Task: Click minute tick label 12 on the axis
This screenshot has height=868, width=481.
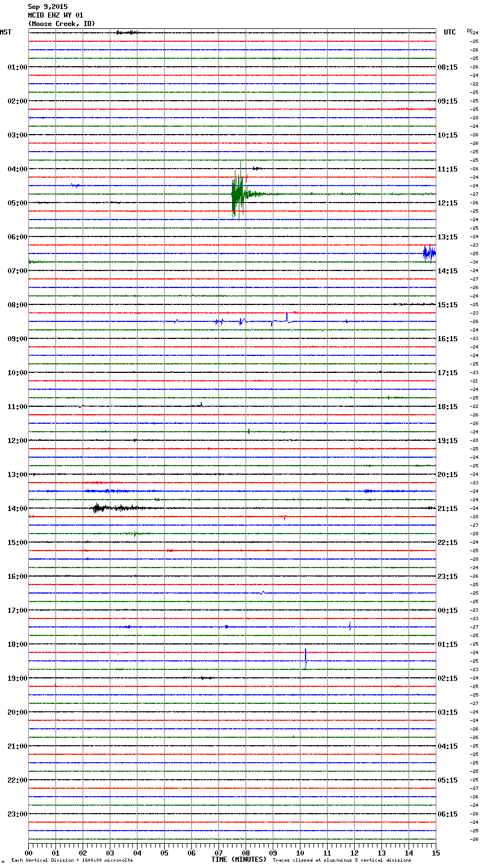Action: pos(355,853)
